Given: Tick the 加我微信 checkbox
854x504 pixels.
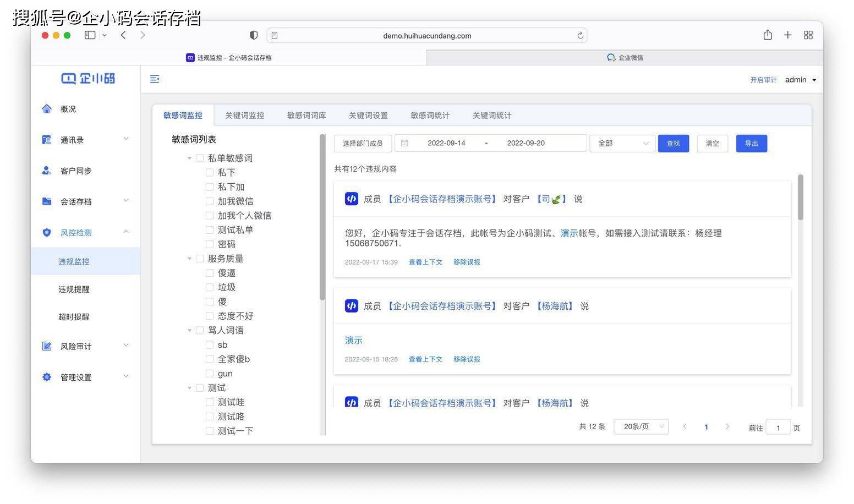Looking at the screenshot, I should tap(210, 201).
